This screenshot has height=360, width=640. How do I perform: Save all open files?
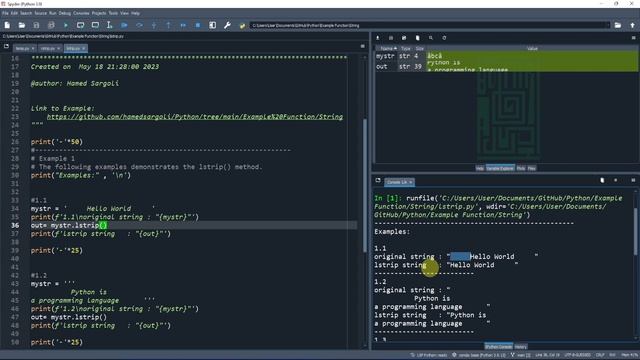tap(51, 25)
